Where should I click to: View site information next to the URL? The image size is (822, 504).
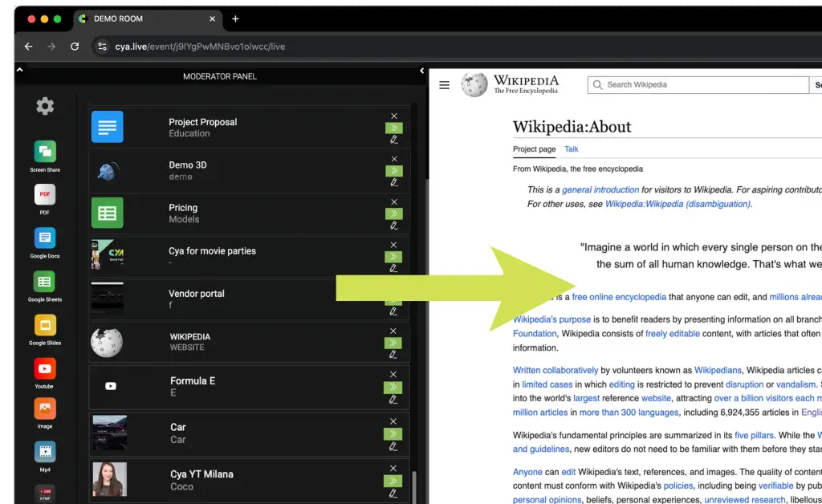(102, 47)
